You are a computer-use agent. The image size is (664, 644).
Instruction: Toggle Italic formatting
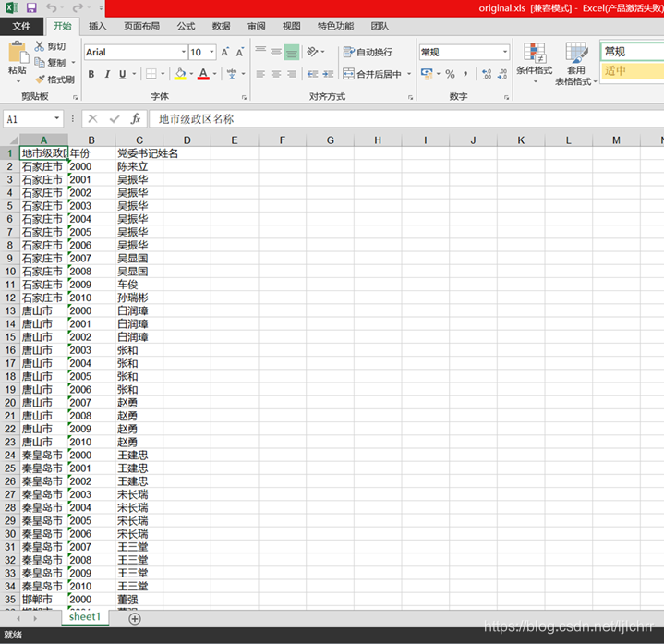pyautogui.click(x=107, y=74)
